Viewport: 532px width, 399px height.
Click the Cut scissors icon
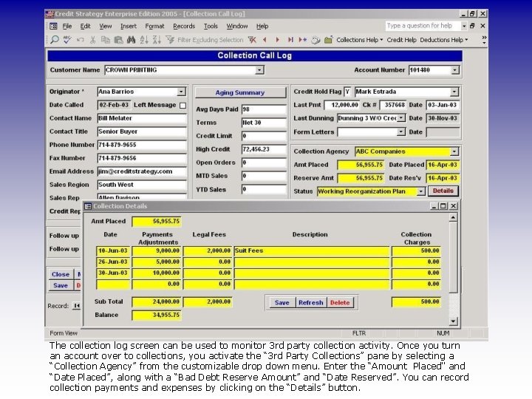click(x=92, y=40)
